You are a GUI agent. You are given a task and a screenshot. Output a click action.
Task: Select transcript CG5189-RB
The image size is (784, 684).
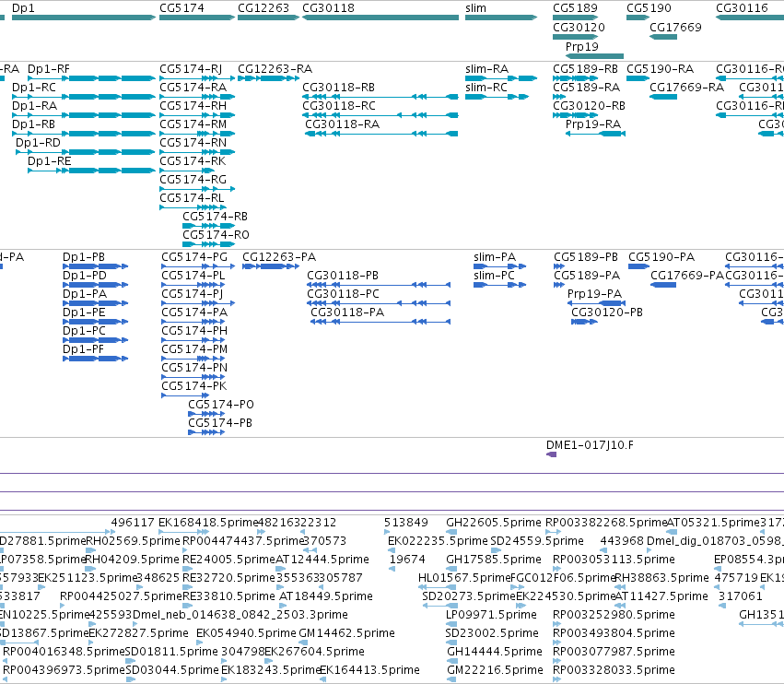[586, 68]
